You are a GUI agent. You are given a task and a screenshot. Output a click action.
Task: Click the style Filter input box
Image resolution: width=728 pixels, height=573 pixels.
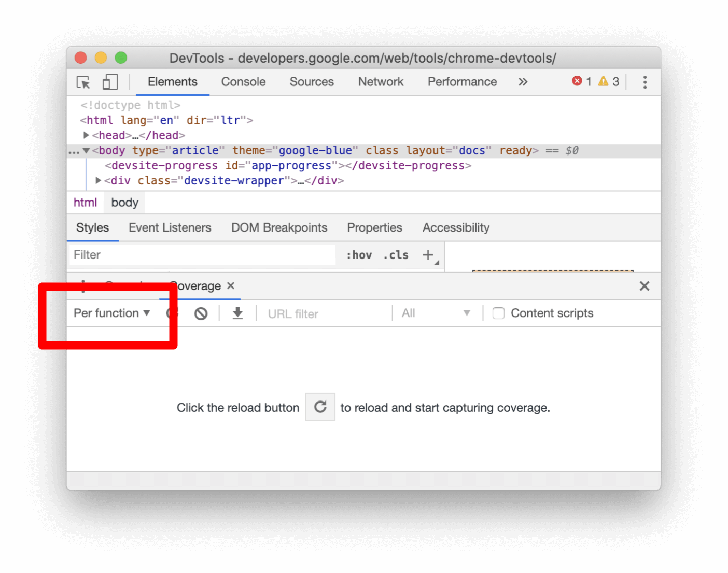pos(202,254)
